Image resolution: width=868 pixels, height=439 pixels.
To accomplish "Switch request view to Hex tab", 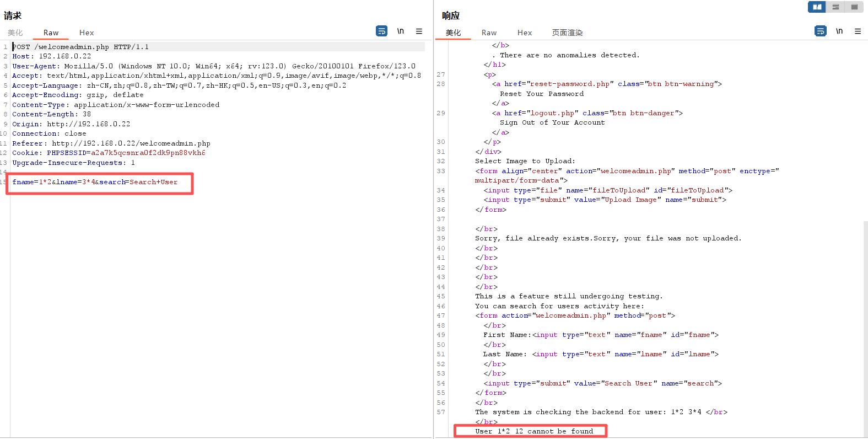I will (87, 33).
